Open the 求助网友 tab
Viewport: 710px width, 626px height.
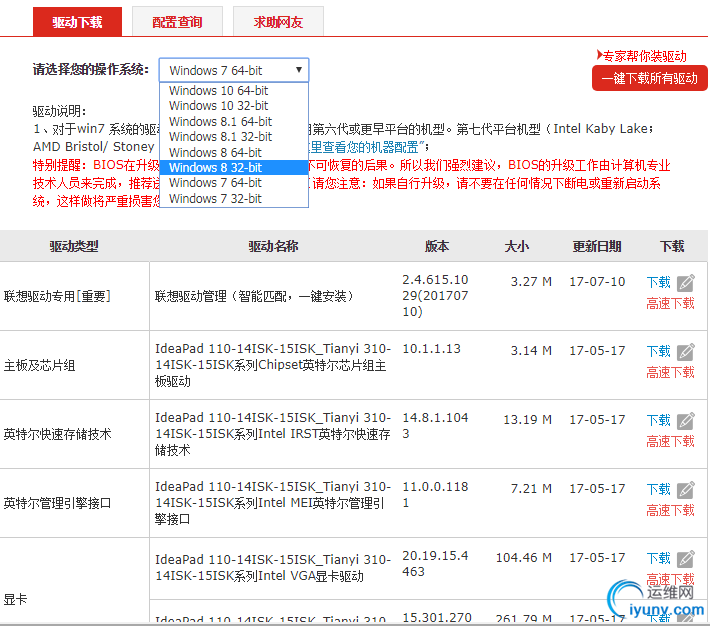278,22
